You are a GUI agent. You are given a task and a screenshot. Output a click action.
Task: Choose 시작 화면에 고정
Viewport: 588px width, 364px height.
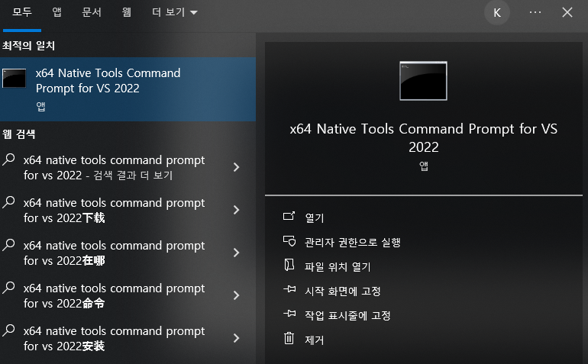point(343,291)
